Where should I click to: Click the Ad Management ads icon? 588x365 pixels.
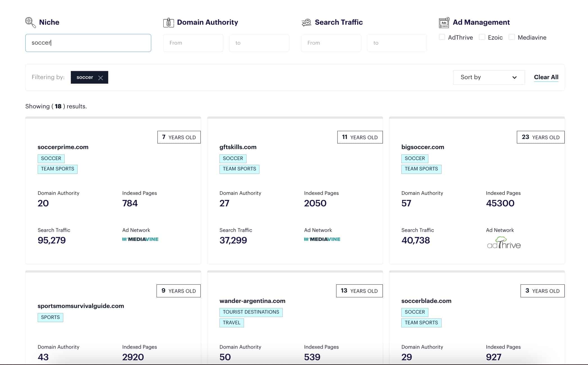click(444, 22)
